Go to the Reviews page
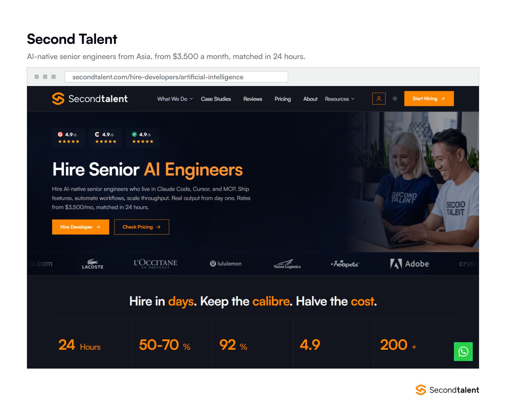 point(253,99)
